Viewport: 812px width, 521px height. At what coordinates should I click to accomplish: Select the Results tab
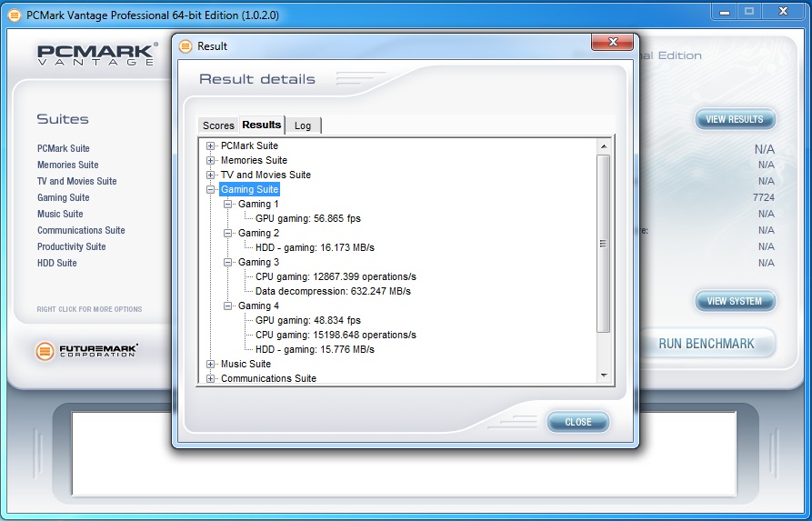pos(262,125)
